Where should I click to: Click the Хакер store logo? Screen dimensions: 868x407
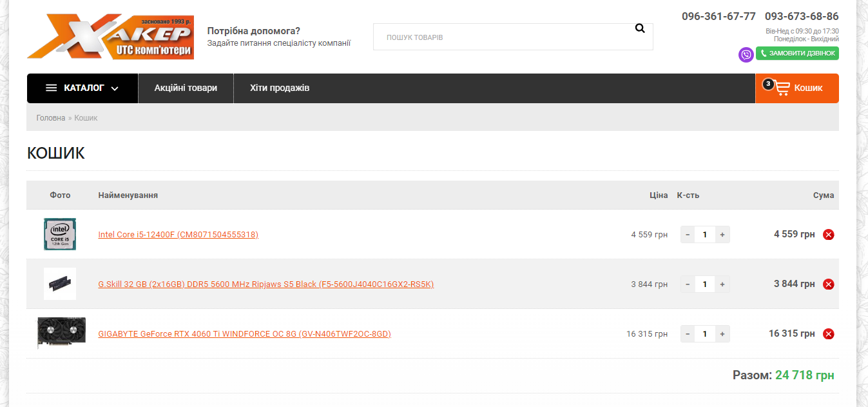[110, 37]
